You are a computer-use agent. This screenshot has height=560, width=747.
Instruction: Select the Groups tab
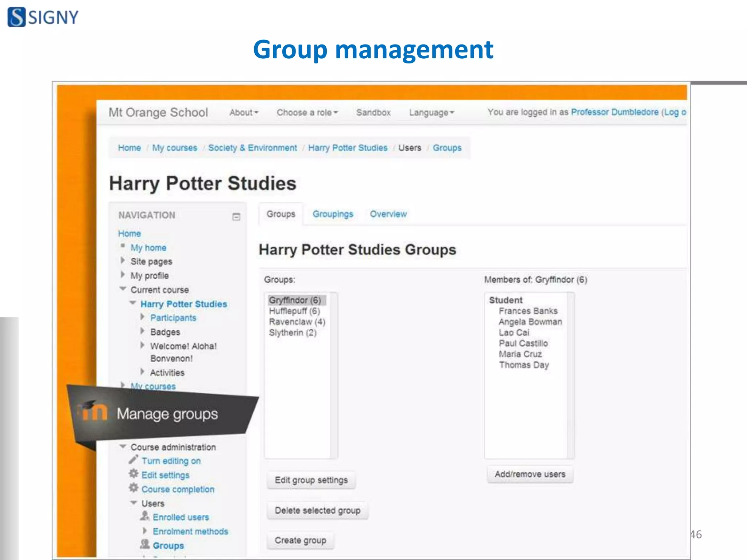click(x=280, y=214)
